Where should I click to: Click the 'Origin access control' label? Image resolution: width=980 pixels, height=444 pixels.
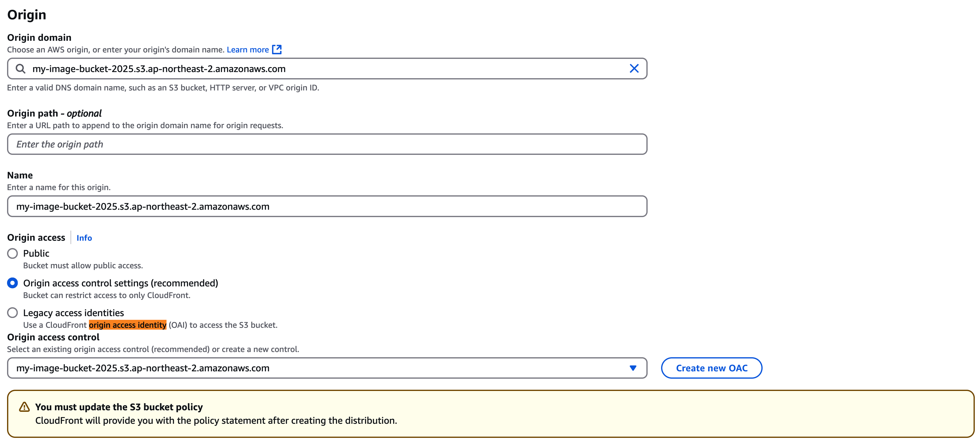tap(53, 337)
